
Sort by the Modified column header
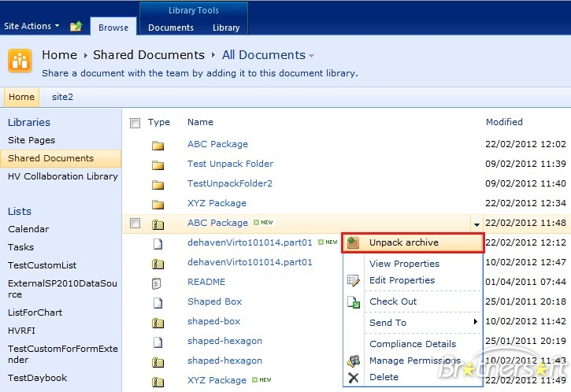[504, 122]
